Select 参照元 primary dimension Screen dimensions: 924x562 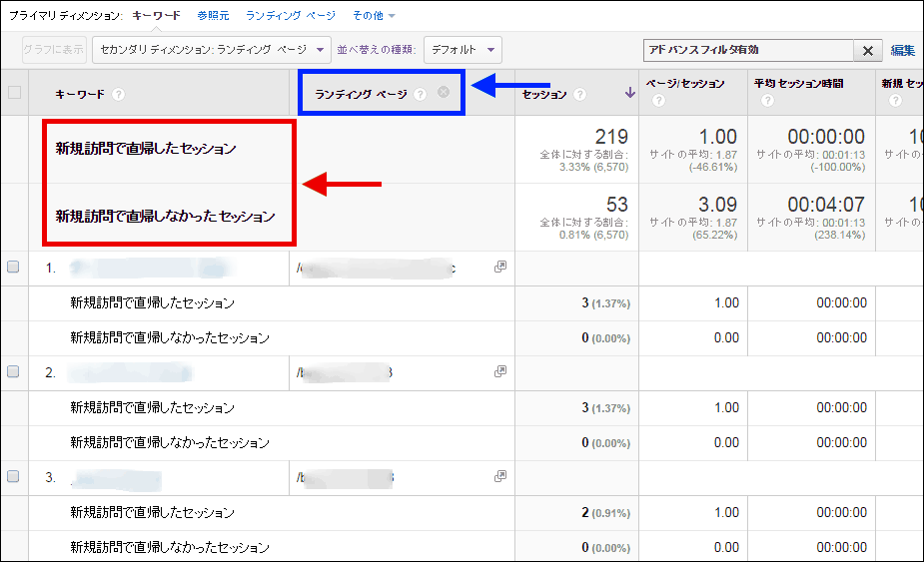coord(213,16)
